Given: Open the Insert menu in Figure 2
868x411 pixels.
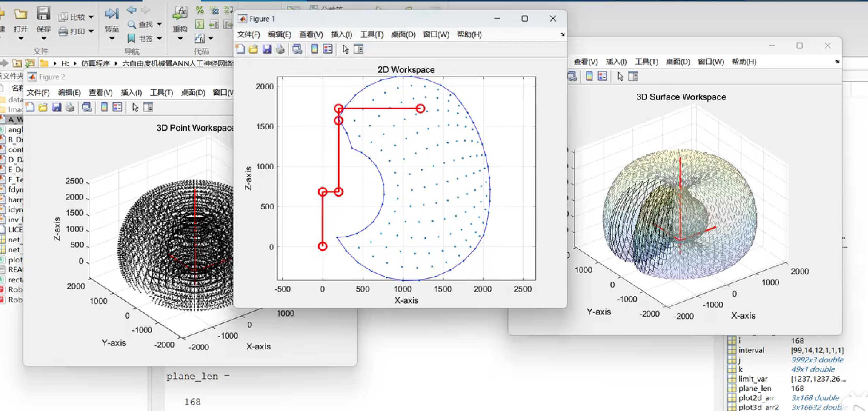Looking at the screenshot, I should [131, 92].
